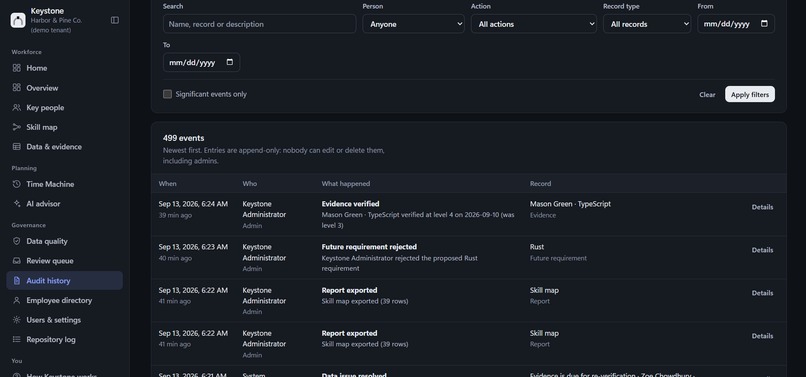Click the Data & evidence table icon
The width and height of the screenshot is (806, 377).
pyautogui.click(x=16, y=147)
